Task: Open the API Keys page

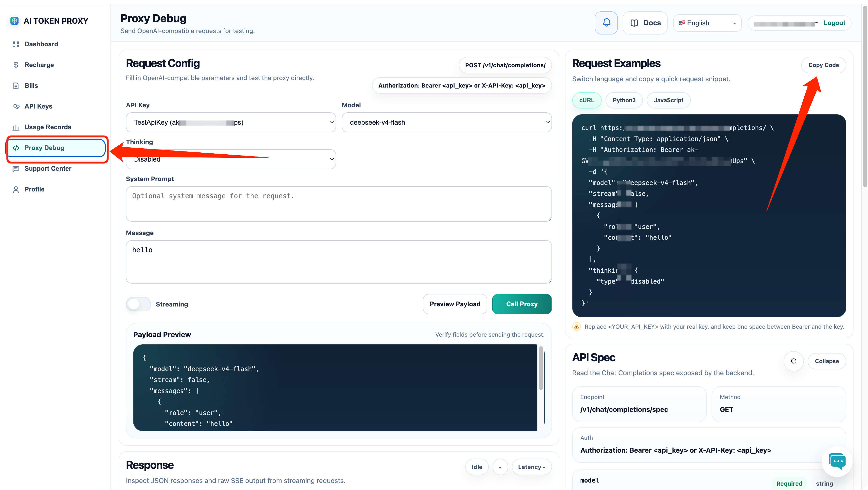Action: point(38,106)
